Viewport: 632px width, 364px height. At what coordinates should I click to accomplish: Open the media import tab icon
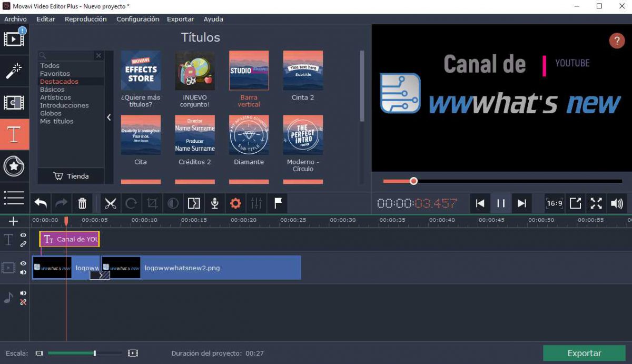click(x=14, y=38)
